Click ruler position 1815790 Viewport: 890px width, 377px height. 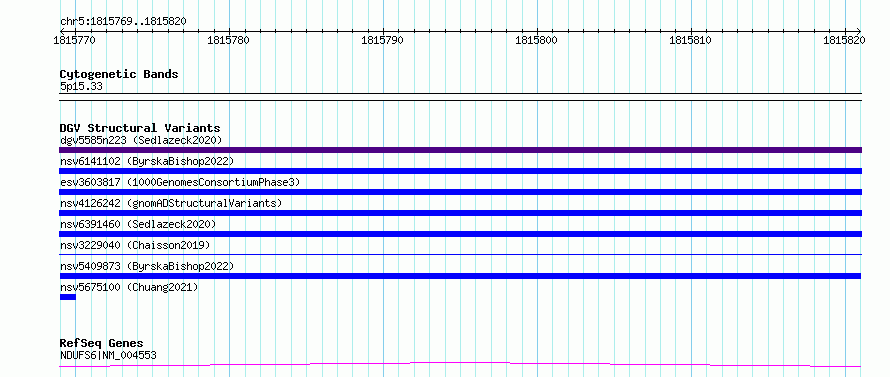click(x=383, y=40)
